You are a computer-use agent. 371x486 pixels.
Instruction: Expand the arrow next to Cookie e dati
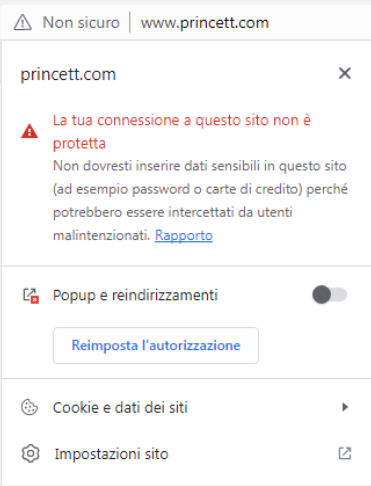pyautogui.click(x=345, y=407)
